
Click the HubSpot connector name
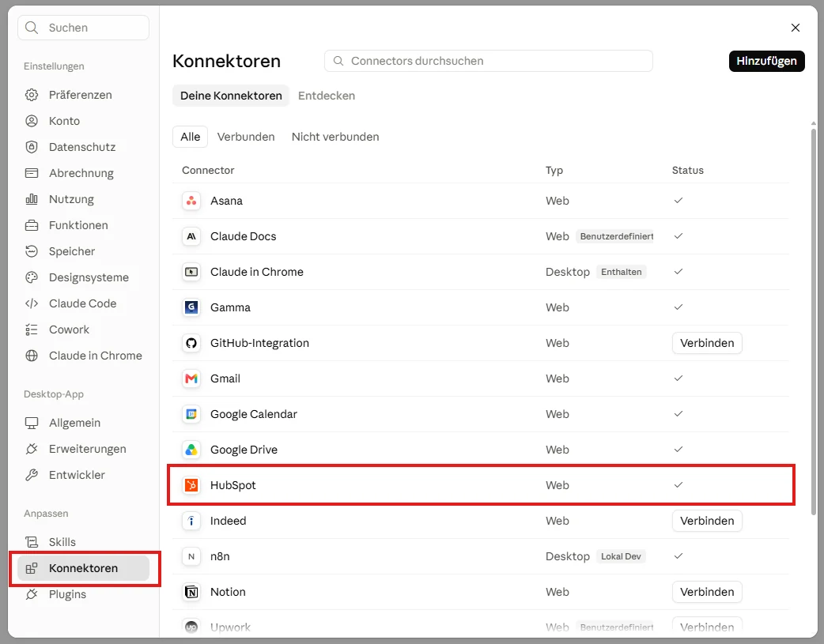click(232, 485)
